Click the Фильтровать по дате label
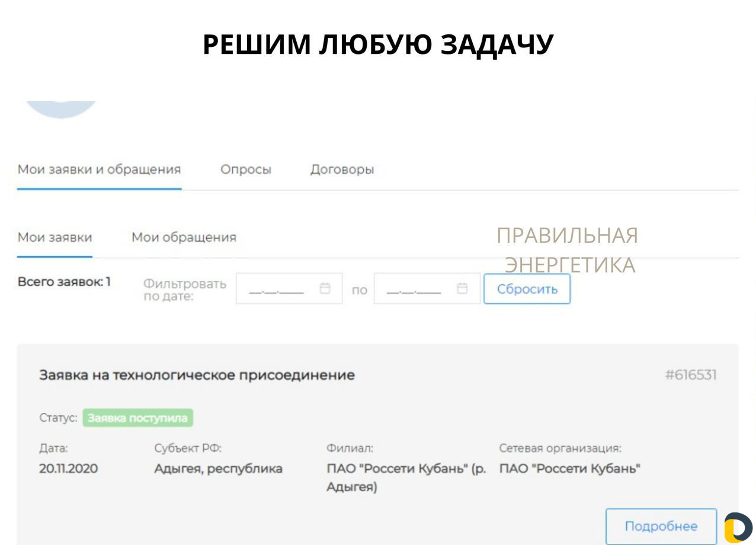The width and height of the screenshot is (756, 545). [185, 290]
